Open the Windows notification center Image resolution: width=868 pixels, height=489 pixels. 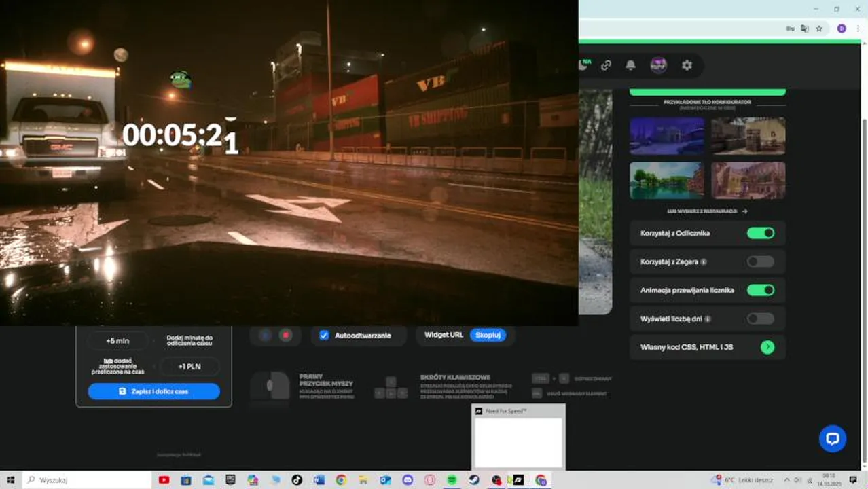pyautogui.click(x=854, y=480)
